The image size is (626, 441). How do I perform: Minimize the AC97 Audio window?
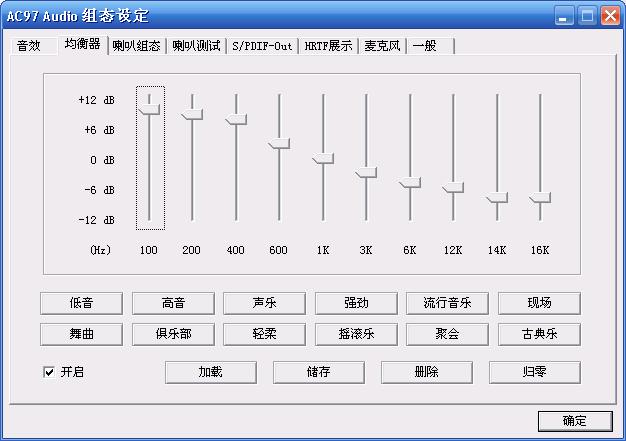pyautogui.click(x=564, y=16)
